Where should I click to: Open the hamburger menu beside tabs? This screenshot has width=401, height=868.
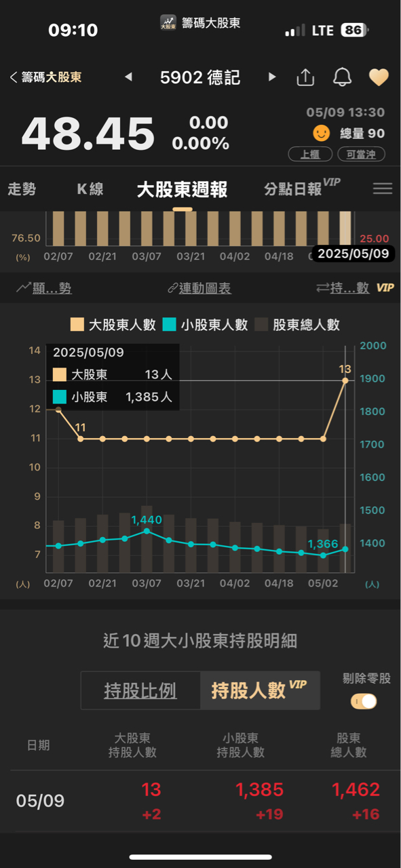(383, 189)
